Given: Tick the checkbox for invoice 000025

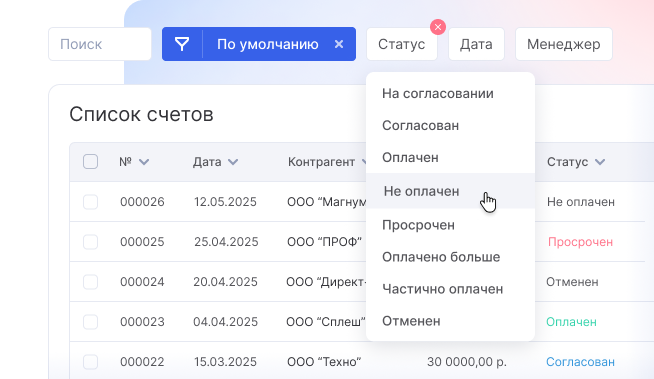Looking at the screenshot, I should pyautogui.click(x=91, y=242).
